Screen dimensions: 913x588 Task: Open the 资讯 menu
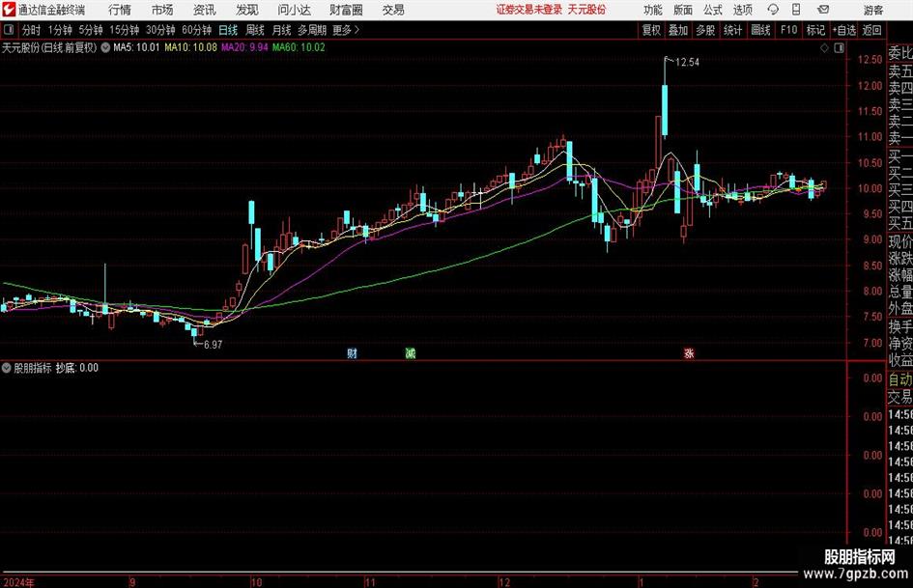205,10
